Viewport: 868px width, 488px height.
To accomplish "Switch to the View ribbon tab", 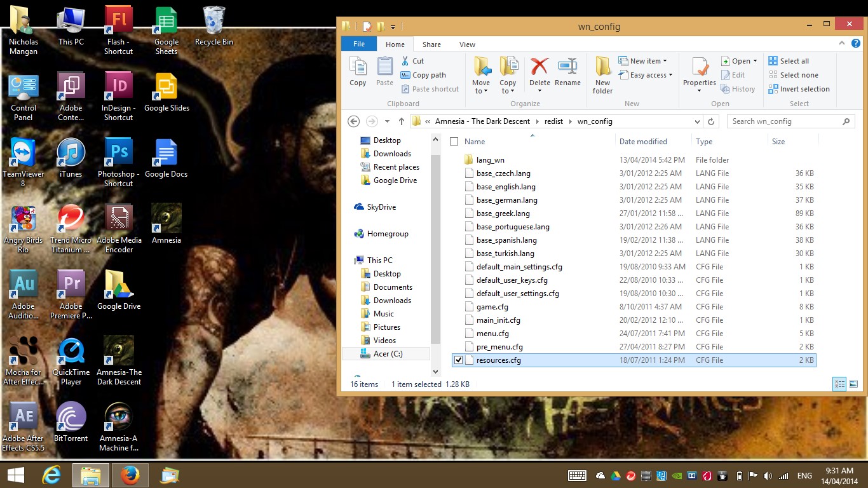I will coord(467,44).
